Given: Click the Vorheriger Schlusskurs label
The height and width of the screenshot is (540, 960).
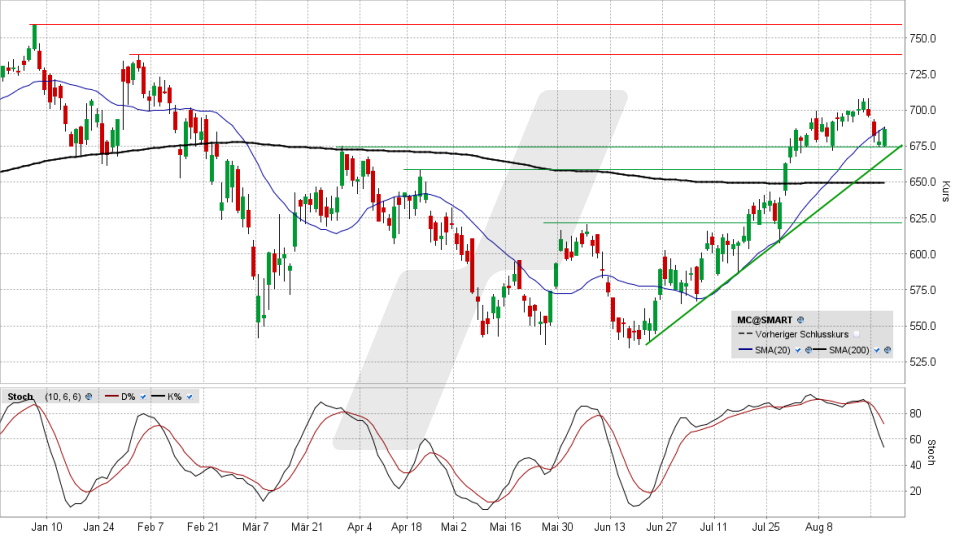Looking at the screenshot, I should click(x=801, y=334).
